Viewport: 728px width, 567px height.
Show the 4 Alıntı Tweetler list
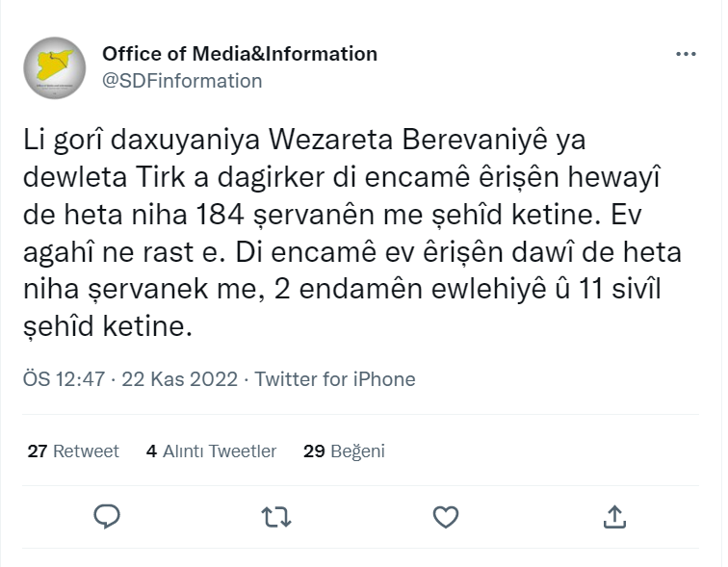click(211, 451)
